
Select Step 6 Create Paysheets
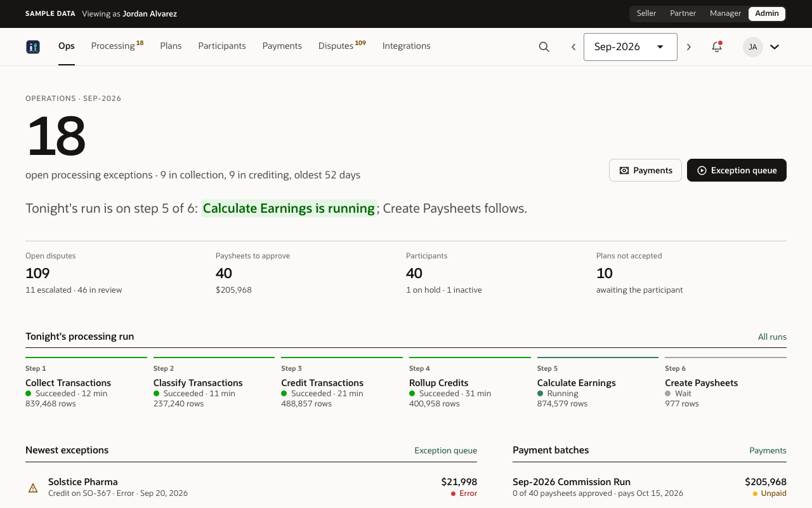tap(726, 384)
